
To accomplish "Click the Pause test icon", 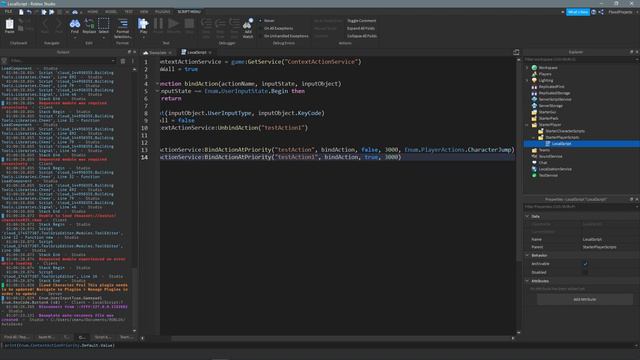I will coord(158,25).
